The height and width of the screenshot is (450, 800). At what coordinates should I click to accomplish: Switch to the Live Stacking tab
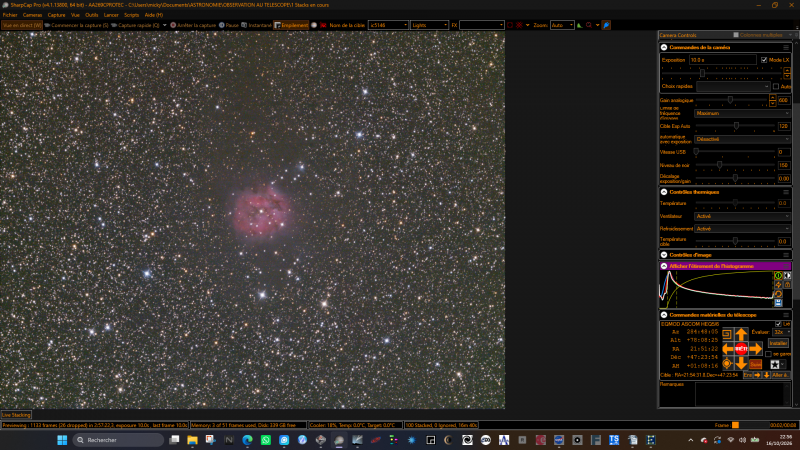(x=16, y=415)
